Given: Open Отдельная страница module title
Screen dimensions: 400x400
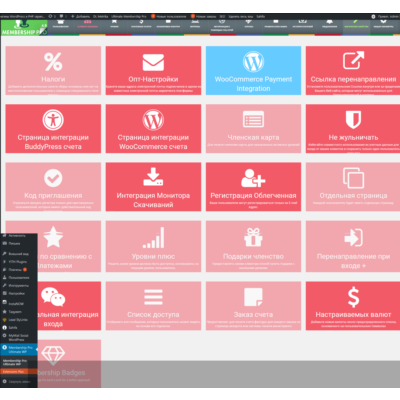Looking at the screenshot, I should click(x=353, y=196).
